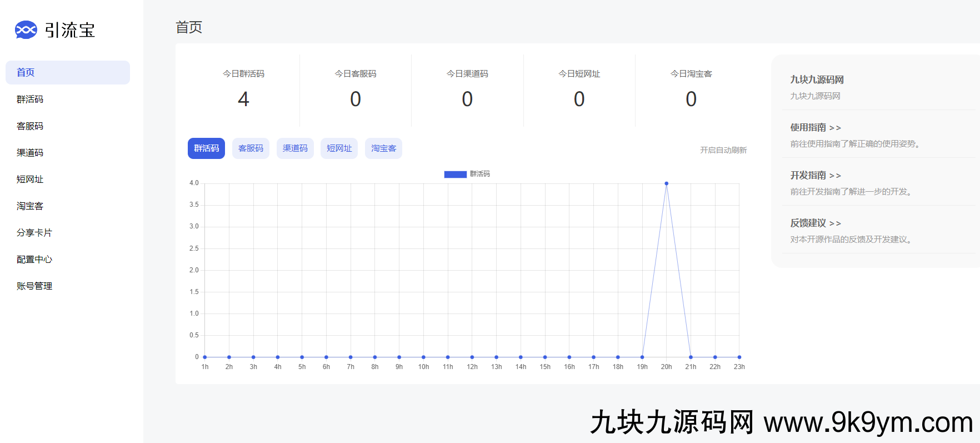Open 配置中心 settings page

pos(34,260)
